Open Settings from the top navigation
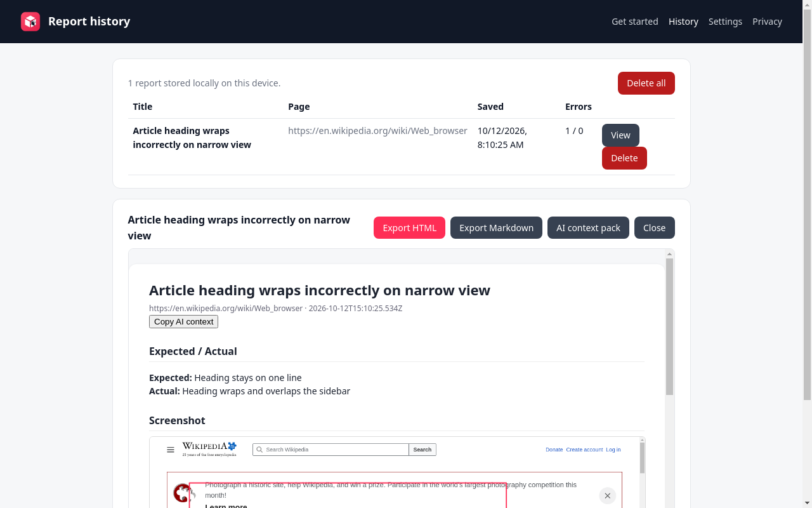Image resolution: width=812 pixels, height=508 pixels. 725,22
